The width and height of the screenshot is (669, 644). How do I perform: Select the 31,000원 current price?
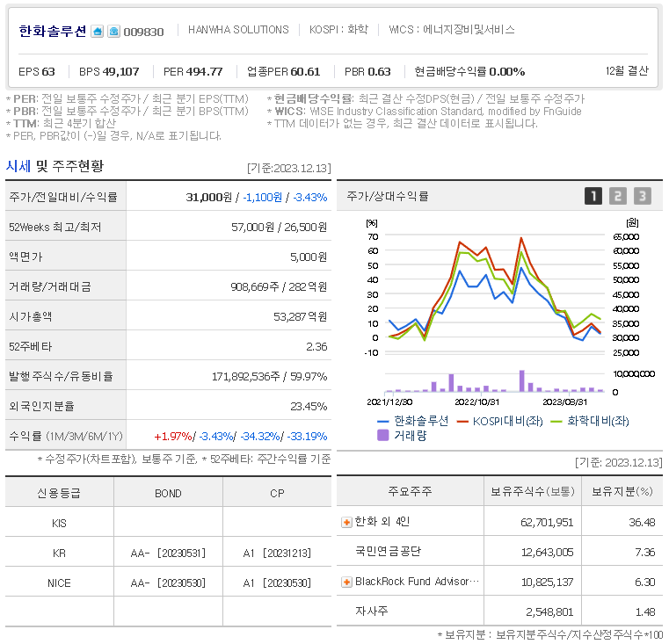tap(209, 198)
